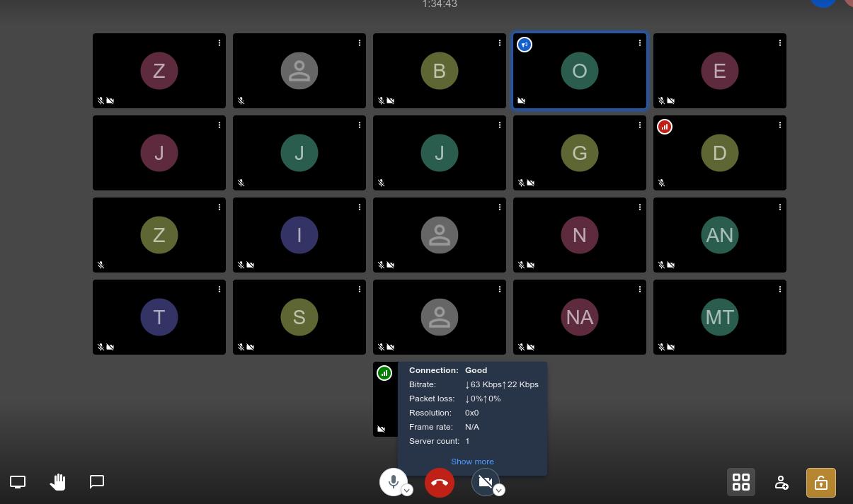Click camera-off icon on E tile

(x=671, y=101)
